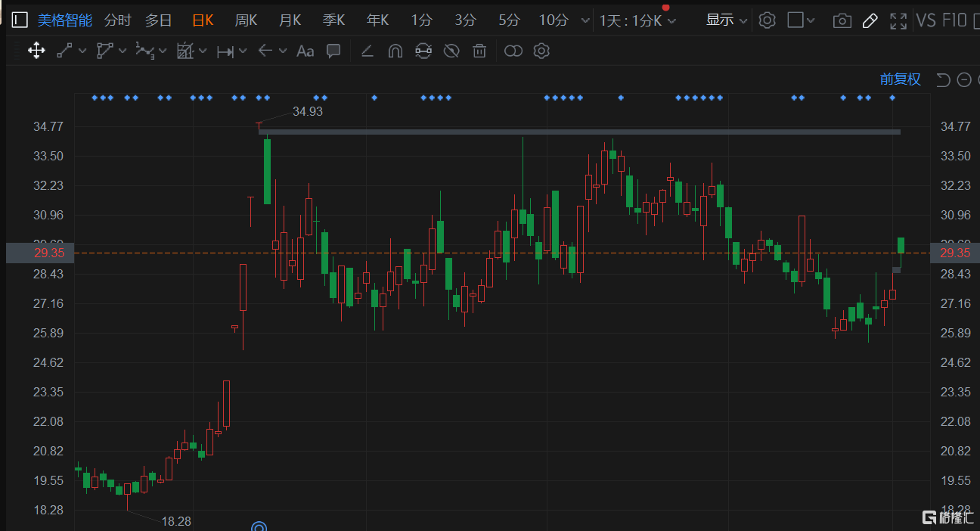Select the range interval ruler tool
This screenshot has height=531, width=980.
pos(225,51)
